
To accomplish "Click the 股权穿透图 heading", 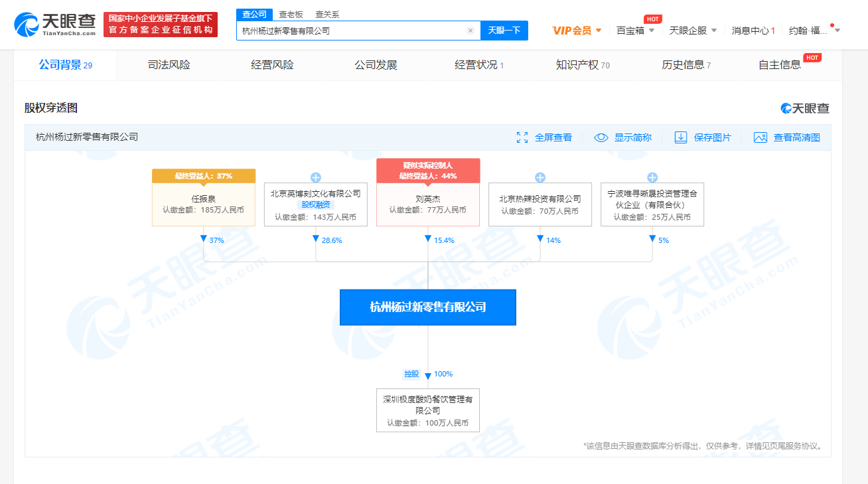I will pyautogui.click(x=51, y=108).
